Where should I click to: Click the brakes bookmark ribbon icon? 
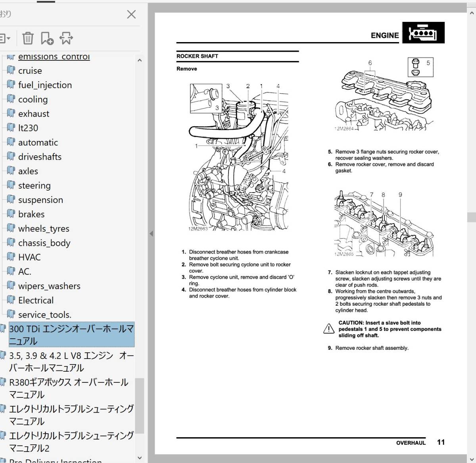(11, 214)
